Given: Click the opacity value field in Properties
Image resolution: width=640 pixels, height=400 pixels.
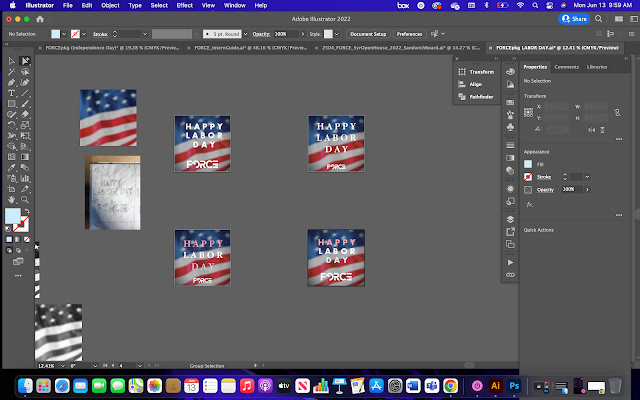Looking at the screenshot, I should coord(571,189).
